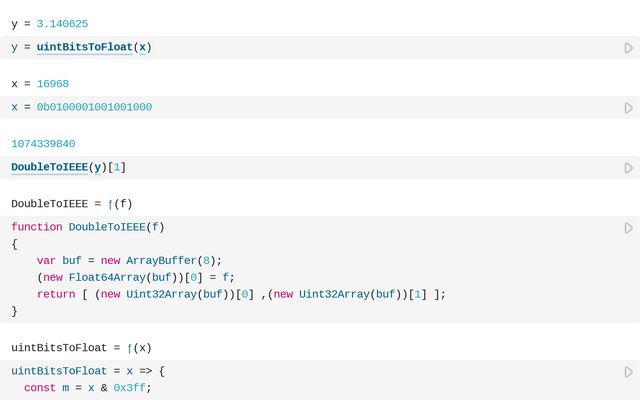Click the function DoubleToIEEE(f) header line
The width and height of the screenshot is (640, 400).
pyautogui.click(x=88, y=227)
